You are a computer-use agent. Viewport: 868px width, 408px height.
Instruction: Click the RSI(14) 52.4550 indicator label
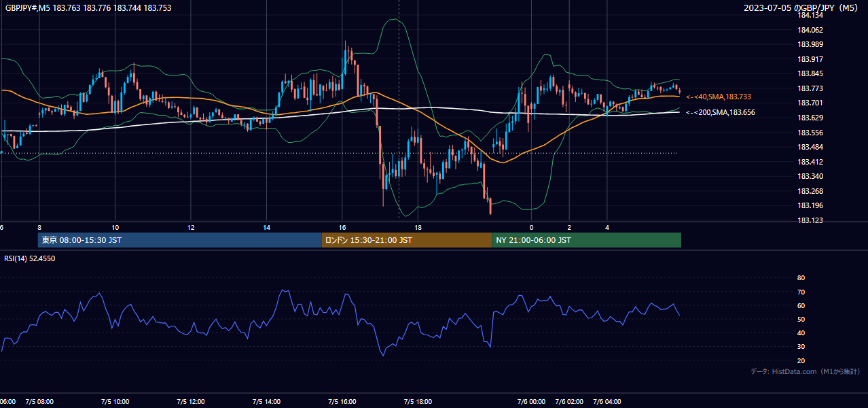pos(30,258)
